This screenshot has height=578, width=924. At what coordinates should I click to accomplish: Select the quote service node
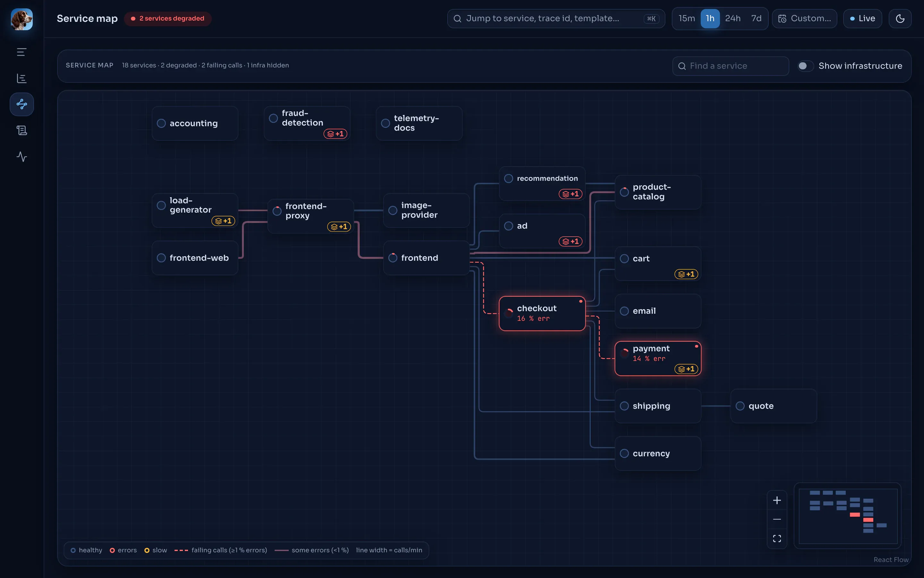pos(774,406)
